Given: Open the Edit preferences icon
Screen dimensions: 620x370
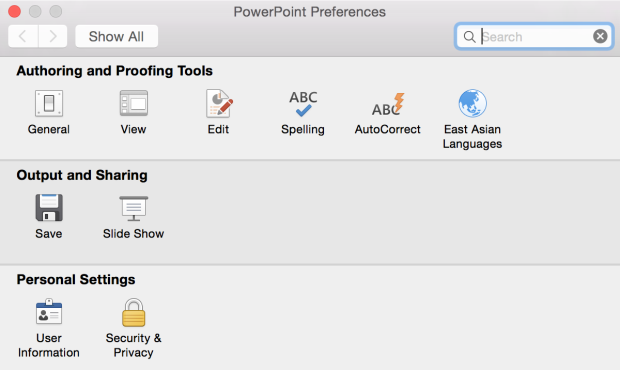Looking at the screenshot, I should 219,104.
